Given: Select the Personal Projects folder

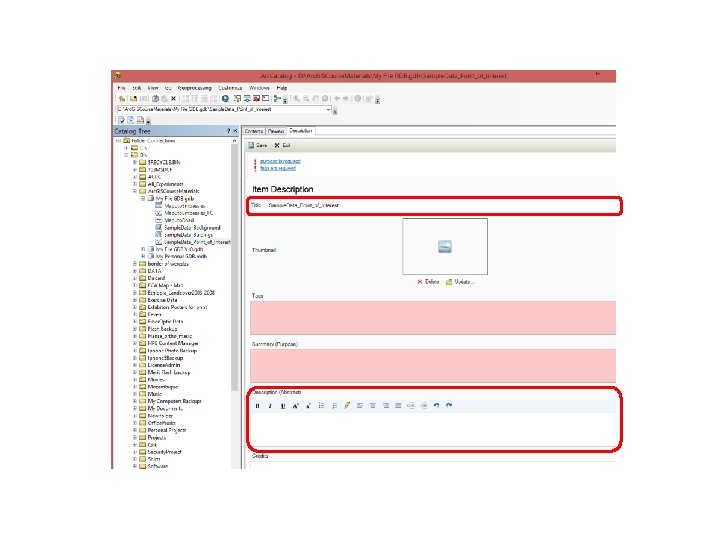Looking at the screenshot, I should coord(167,430).
